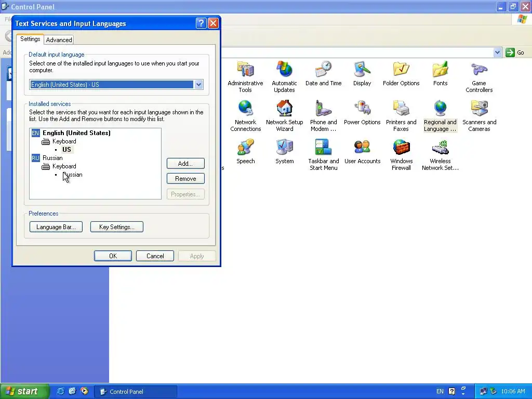This screenshot has width=532, height=399.
Task: Click the Remove button
Action: click(x=185, y=179)
